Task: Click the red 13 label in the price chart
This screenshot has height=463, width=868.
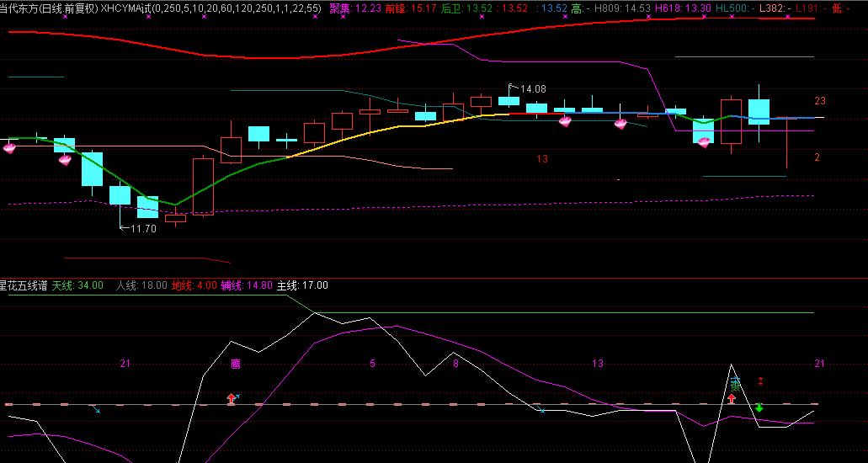Action: [x=542, y=159]
